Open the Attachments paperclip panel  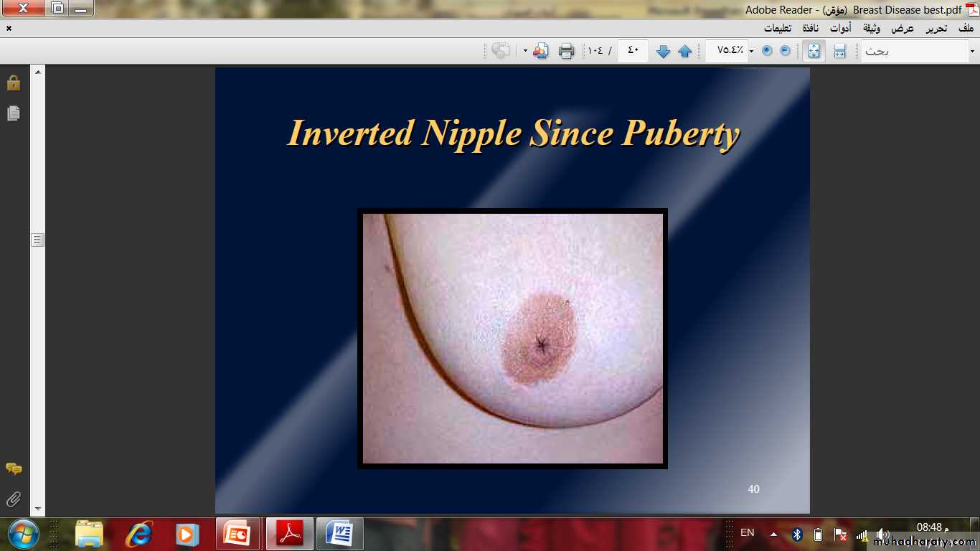(x=13, y=499)
